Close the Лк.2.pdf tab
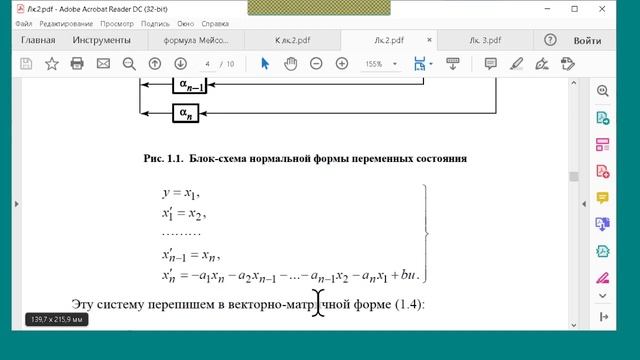 [x=429, y=40]
